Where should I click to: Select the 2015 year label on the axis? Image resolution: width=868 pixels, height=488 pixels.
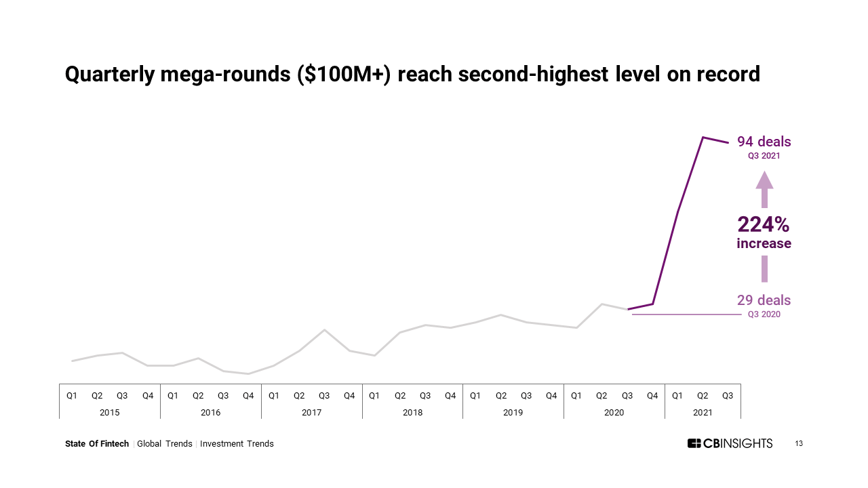pos(109,412)
